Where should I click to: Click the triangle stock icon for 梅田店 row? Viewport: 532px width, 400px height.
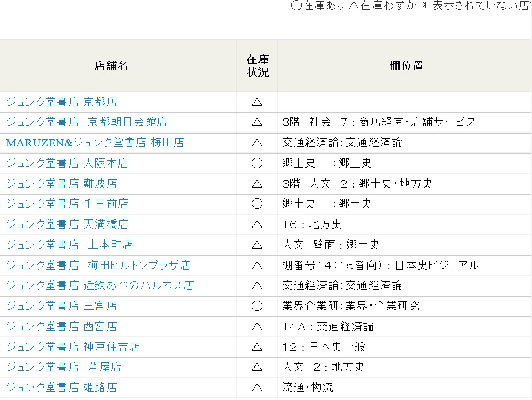(257, 143)
